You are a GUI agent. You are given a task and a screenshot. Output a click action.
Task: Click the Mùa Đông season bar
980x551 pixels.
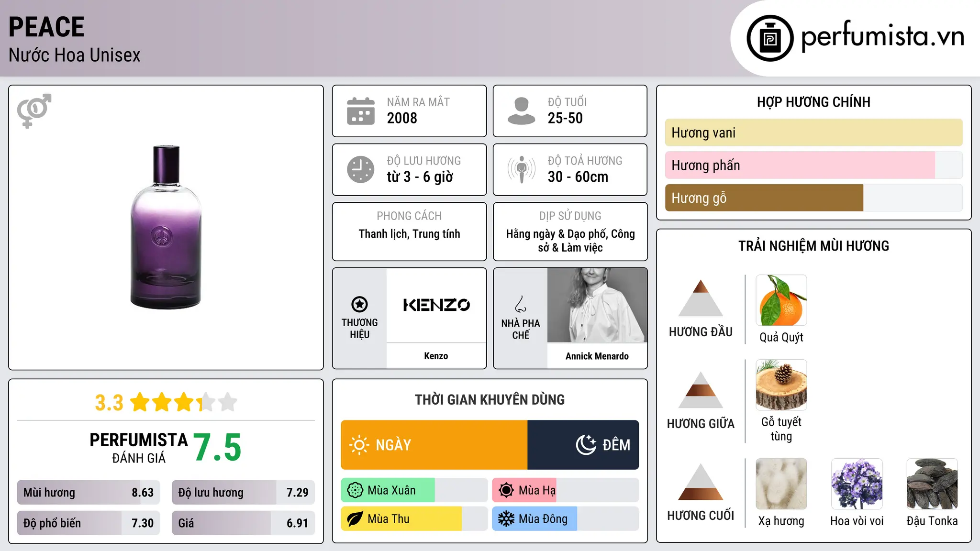(566, 519)
